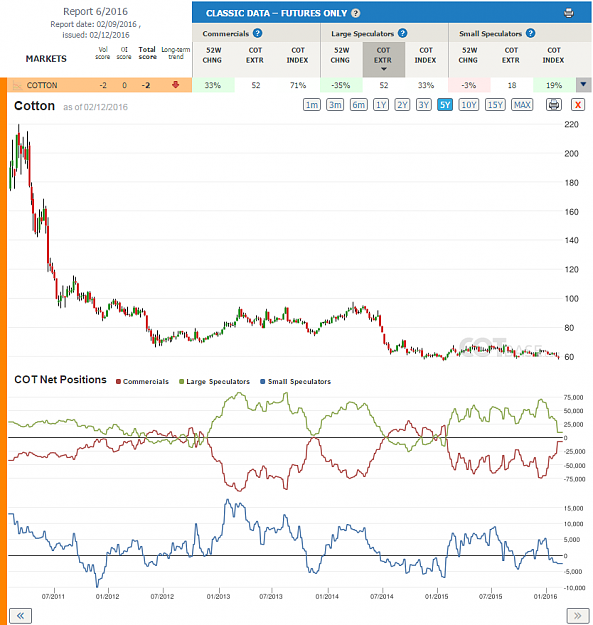Image resolution: width=593 pixels, height=625 pixels.
Task: Toggle the Commercials legend series
Action: [x=142, y=381]
